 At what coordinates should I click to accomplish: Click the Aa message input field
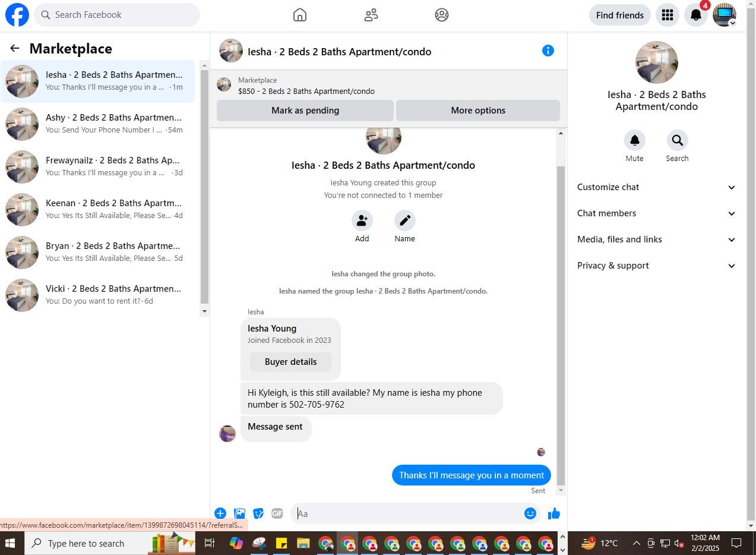coord(407,513)
